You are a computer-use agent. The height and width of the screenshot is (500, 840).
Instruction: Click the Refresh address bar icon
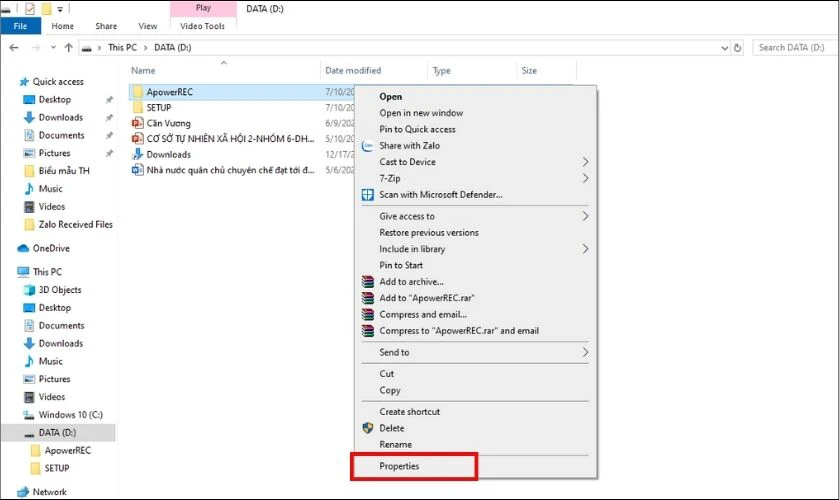(x=738, y=48)
